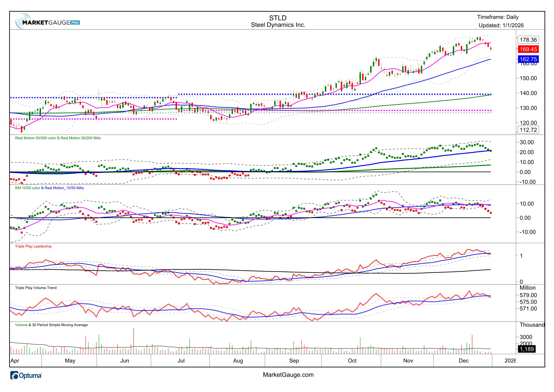
Task: Click the black 1,189 volume label
Action: (527, 349)
